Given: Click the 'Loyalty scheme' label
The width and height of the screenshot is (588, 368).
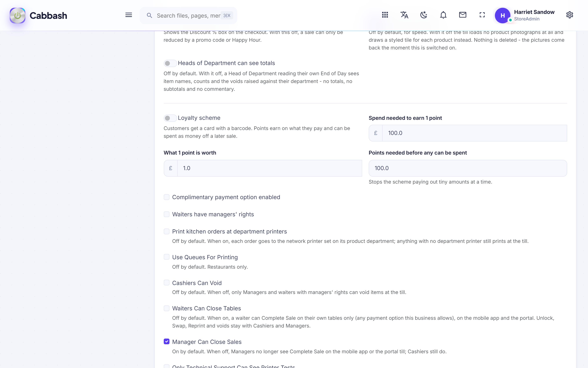Looking at the screenshot, I should point(199,118).
